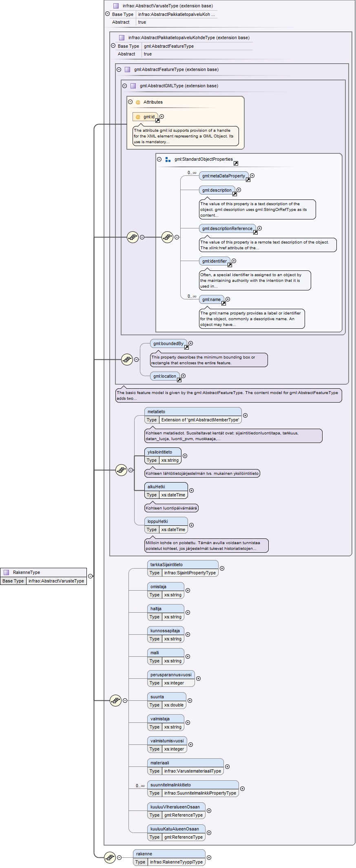This screenshot has width=356, height=868.
Task: Follow the gml:metaDataProperty reference arrow
Action: [x=248, y=179]
